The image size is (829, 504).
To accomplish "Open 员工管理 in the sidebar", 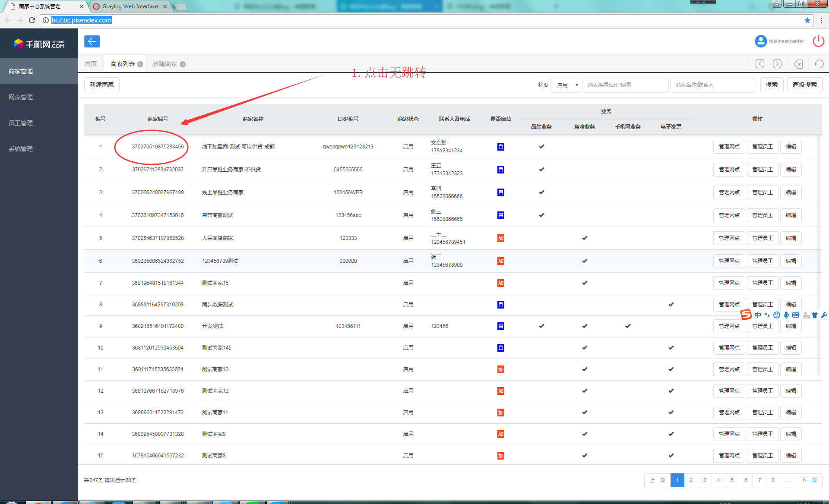I will pos(21,123).
